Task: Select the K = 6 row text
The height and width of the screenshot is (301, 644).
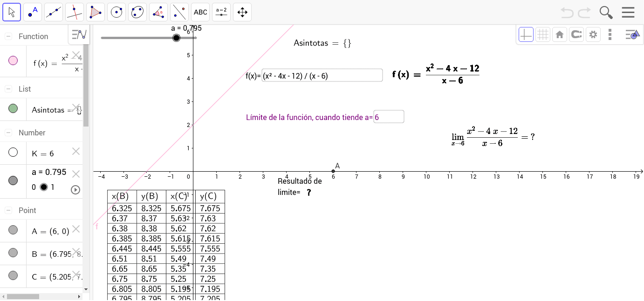Action: click(x=43, y=154)
